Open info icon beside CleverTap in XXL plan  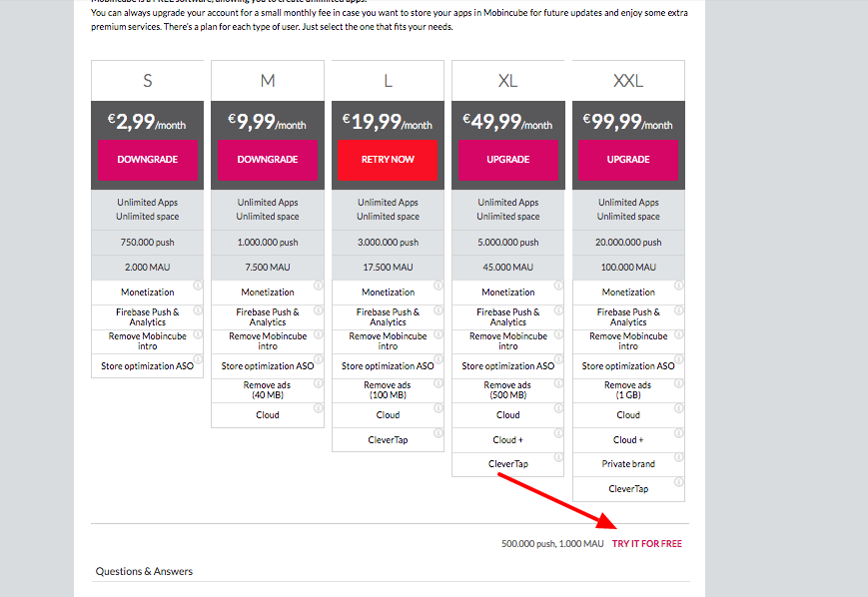pos(678,482)
